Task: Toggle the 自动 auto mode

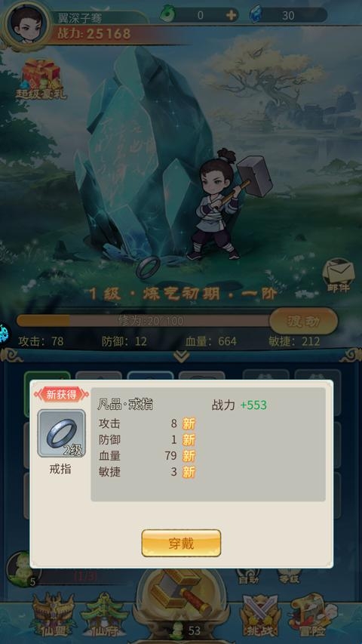Action: tap(248, 576)
